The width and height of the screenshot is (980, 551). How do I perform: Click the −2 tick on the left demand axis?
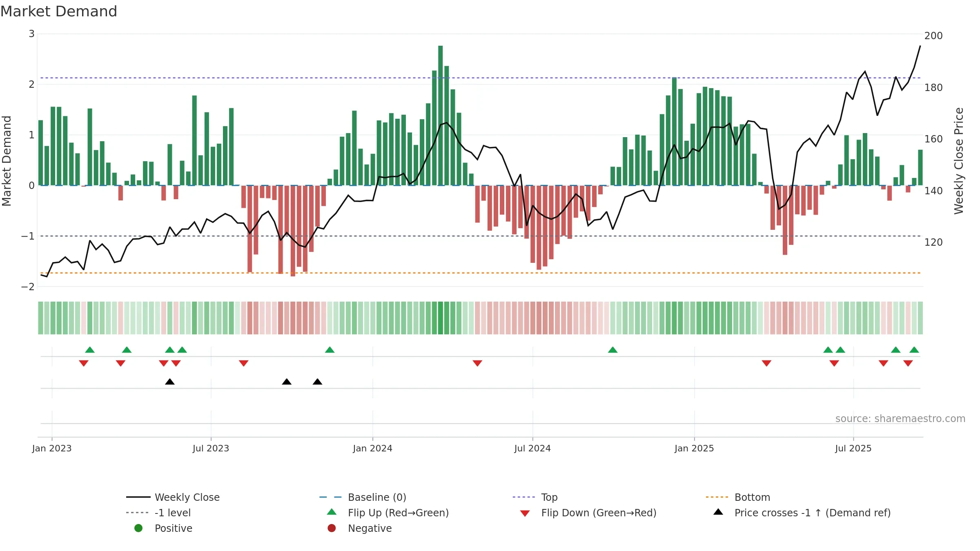[x=28, y=287]
